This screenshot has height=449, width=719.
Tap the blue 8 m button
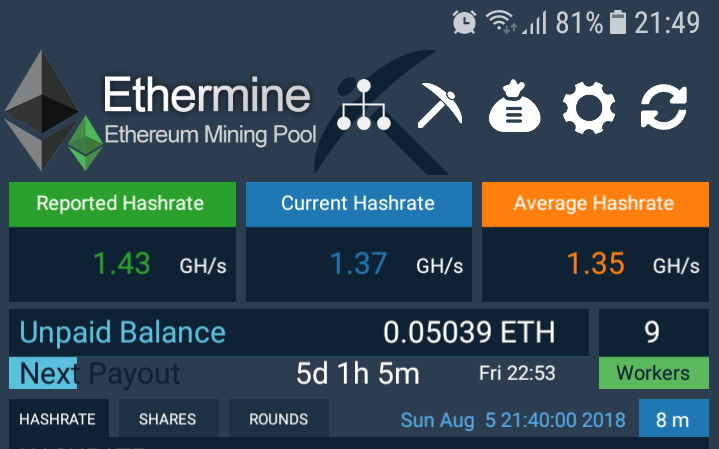point(674,418)
